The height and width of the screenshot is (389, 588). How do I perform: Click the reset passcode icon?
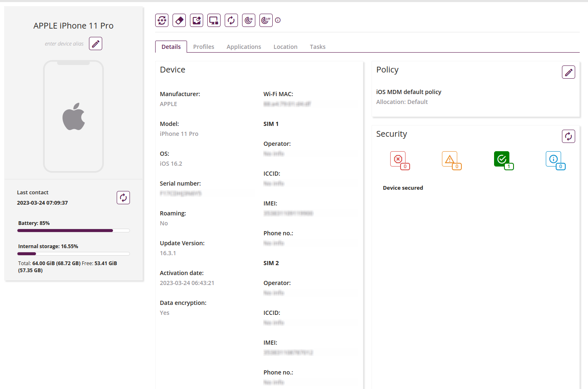162,20
